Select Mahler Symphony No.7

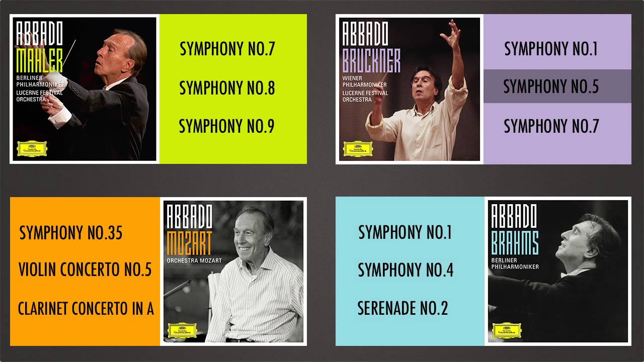pyautogui.click(x=227, y=49)
